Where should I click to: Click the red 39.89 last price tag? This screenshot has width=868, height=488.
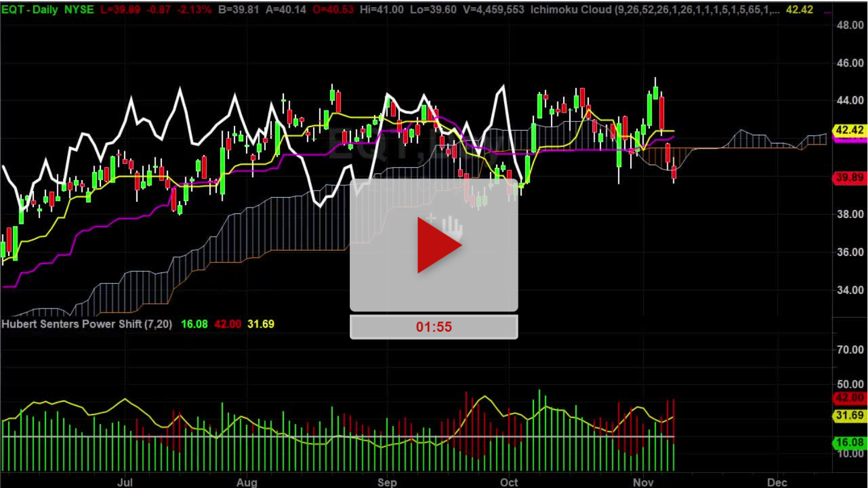849,178
